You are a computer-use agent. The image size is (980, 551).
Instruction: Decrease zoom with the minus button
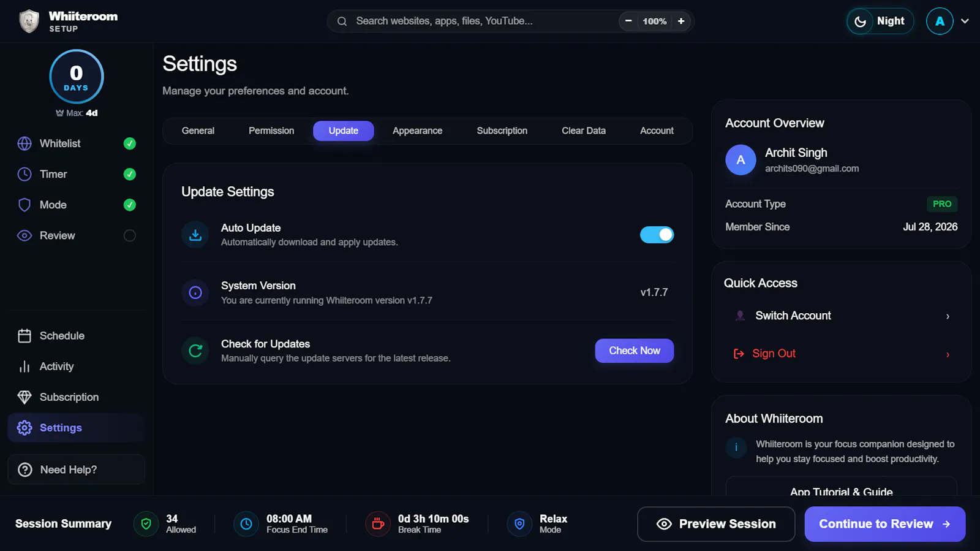click(628, 21)
